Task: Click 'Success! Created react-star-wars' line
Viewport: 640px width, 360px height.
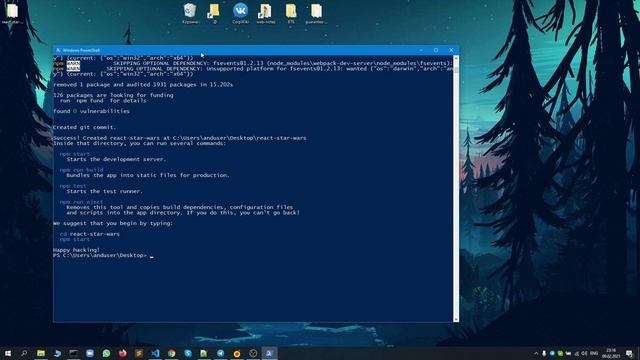Action: coord(180,138)
